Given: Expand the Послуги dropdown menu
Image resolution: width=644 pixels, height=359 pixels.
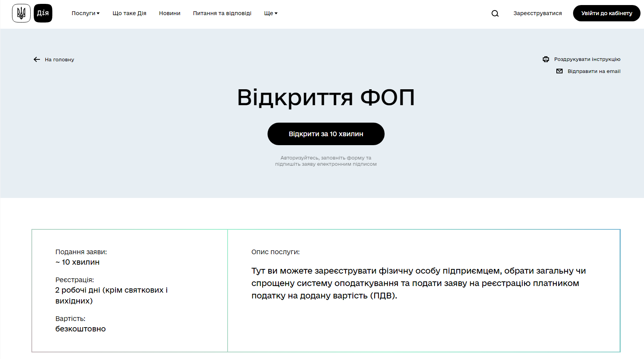Looking at the screenshot, I should tap(83, 13).
